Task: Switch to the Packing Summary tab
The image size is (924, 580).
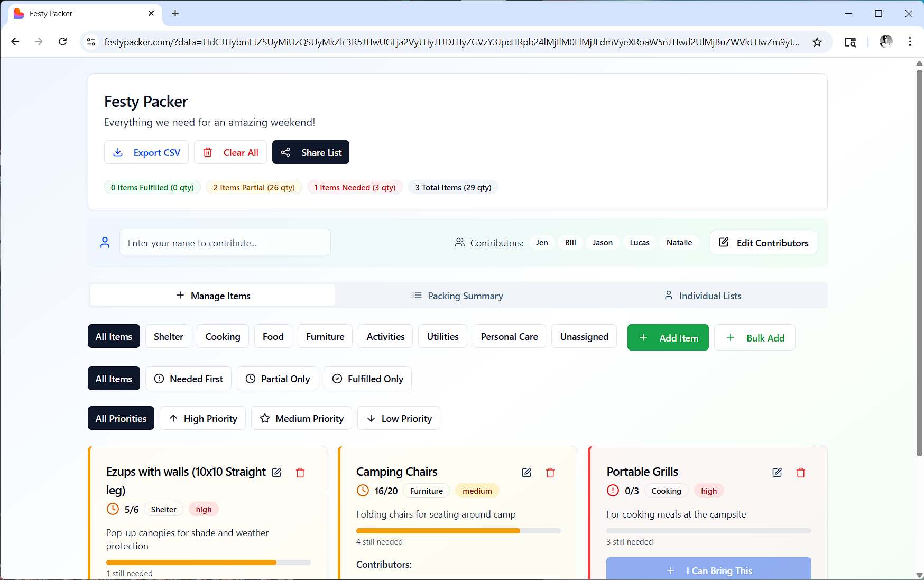Action: (458, 296)
